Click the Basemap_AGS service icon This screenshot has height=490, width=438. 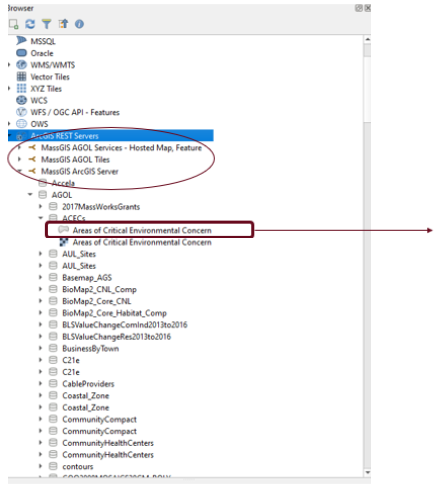click(53, 277)
